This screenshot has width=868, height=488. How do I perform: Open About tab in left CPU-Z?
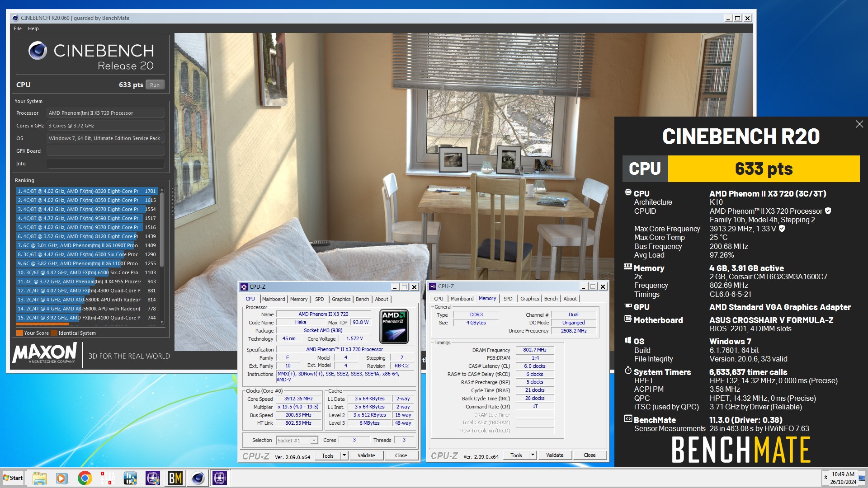382,299
